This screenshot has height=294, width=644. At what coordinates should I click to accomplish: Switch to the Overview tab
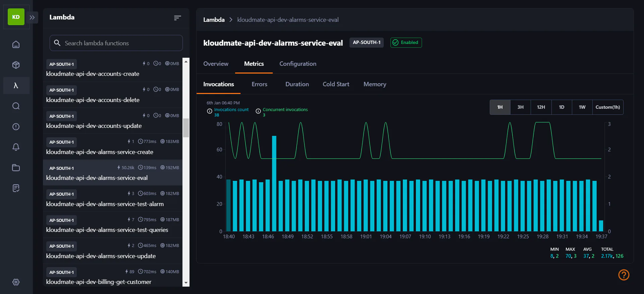click(x=216, y=64)
